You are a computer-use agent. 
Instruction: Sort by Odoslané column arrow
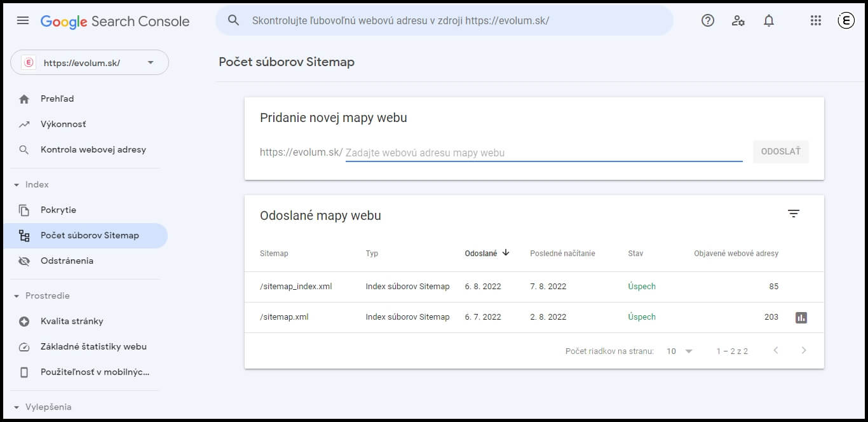(506, 252)
